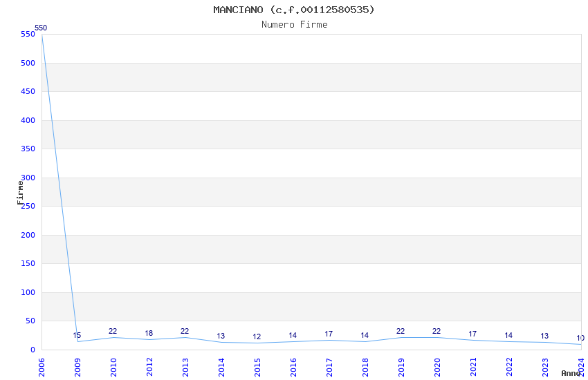Click the x-axis year label 2015

[x=257, y=367]
